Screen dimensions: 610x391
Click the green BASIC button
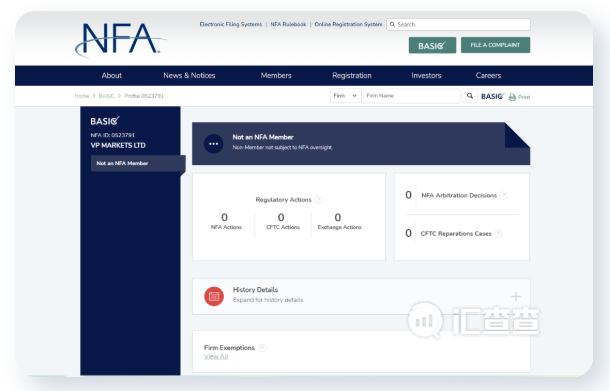tap(432, 46)
